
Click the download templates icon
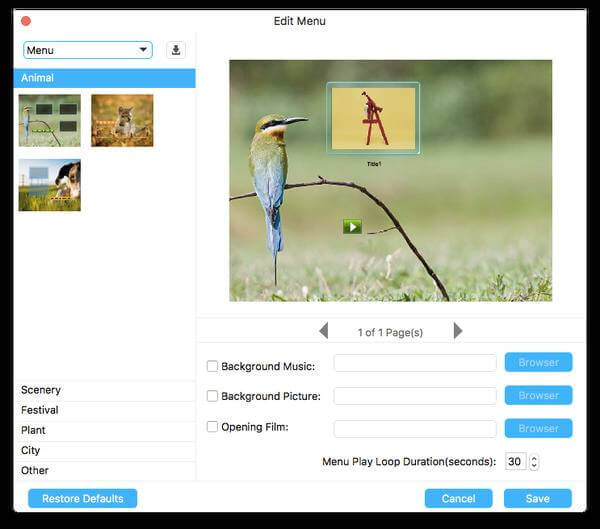tap(176, 50)
